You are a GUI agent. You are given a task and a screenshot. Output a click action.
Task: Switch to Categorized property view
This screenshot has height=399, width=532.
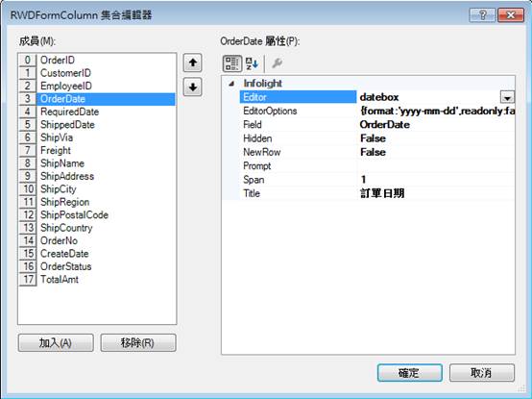(x=232, y=63)
